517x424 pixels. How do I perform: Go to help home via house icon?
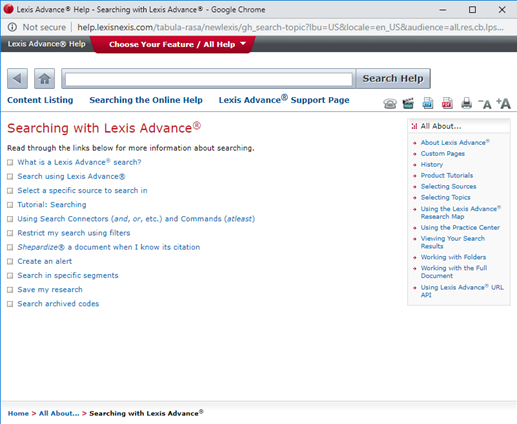click(44, 79)
